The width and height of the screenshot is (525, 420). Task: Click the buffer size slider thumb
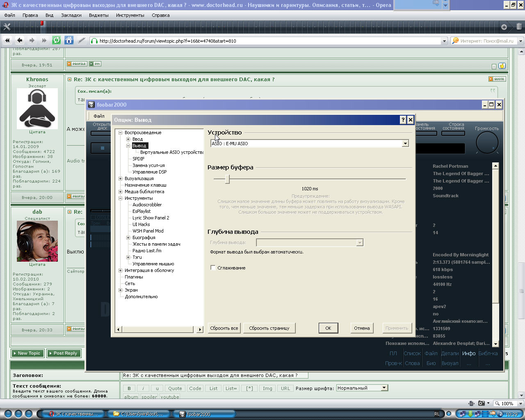pos(227,179)
